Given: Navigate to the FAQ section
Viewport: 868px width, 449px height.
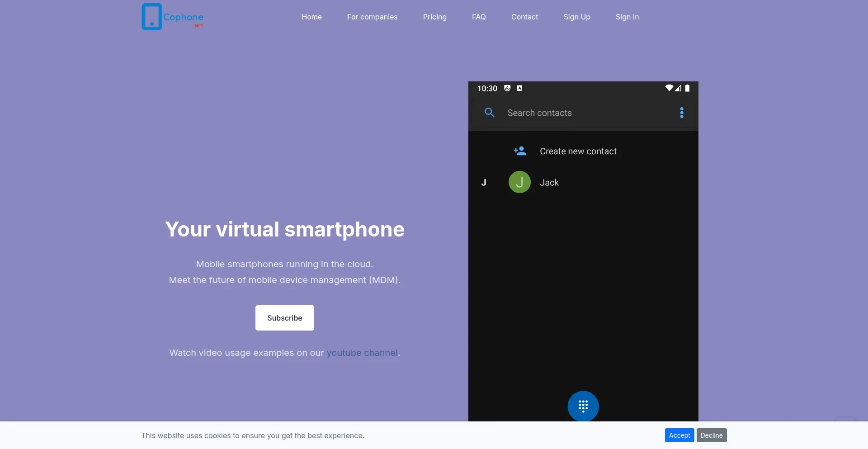Looking at the screenshot, I should coord(479,17).
